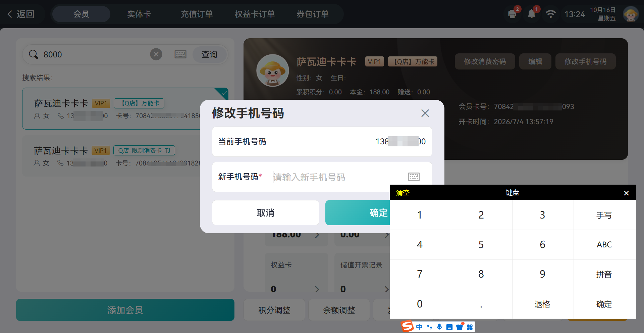Toggle Sogou punctuation mode
The width and height of the screenshot is (644, 333).
click(429, 327)
